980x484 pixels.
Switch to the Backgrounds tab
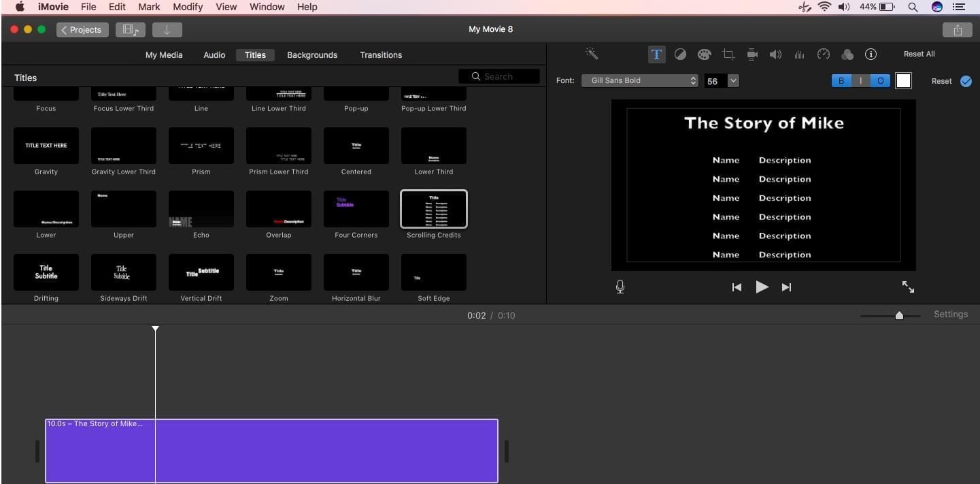click(312, 54)
